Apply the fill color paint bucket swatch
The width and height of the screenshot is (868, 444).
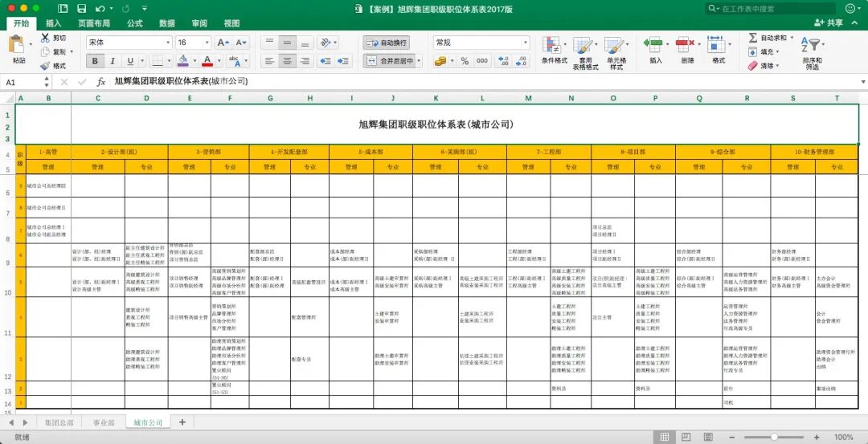[x=183, y=61]
